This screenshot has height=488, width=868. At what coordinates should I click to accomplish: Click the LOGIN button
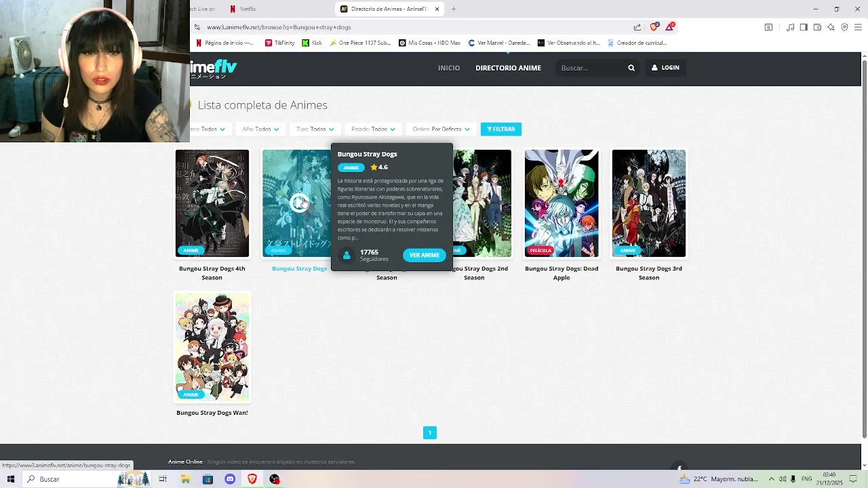tap(665, 68)
